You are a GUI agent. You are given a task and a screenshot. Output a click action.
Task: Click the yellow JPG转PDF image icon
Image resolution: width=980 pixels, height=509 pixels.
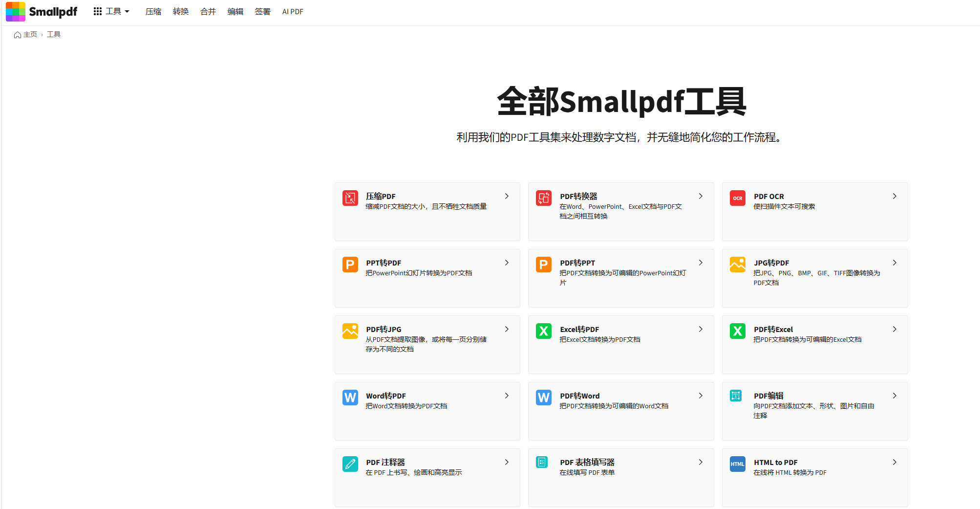click(737, 265)
